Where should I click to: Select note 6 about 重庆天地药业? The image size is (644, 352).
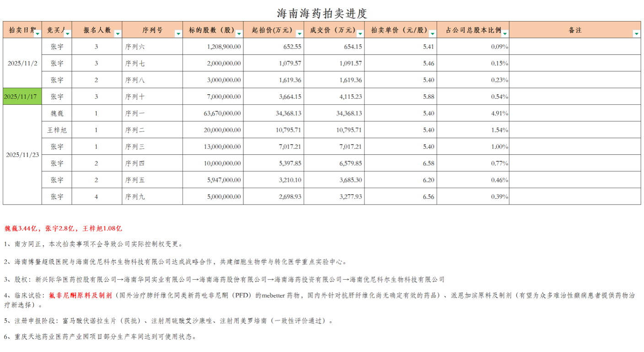pyautogui.click(x=100, y=337)
